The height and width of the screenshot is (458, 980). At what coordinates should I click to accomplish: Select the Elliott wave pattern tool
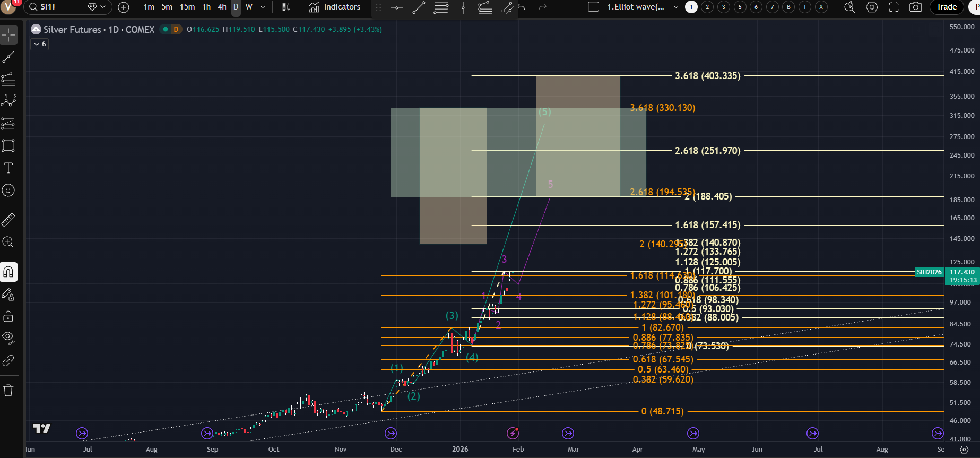[x=8, y=101]
